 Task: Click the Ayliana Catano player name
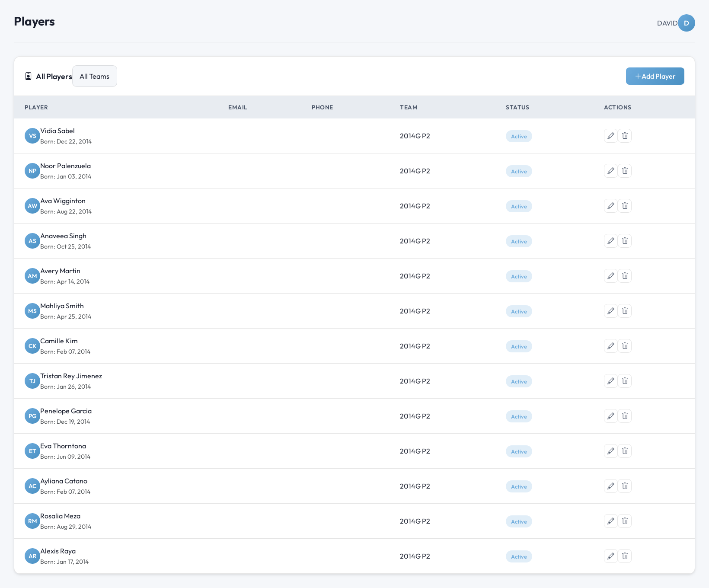[x=64, y=481]
